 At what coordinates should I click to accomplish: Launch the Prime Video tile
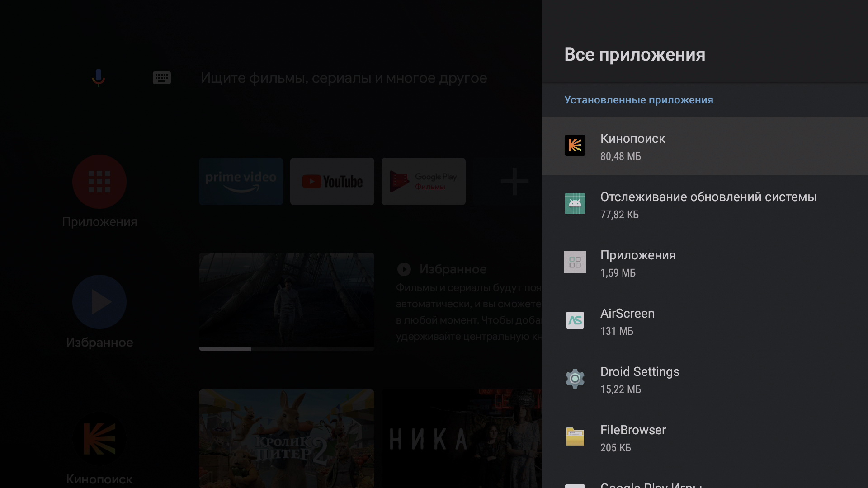241,181
